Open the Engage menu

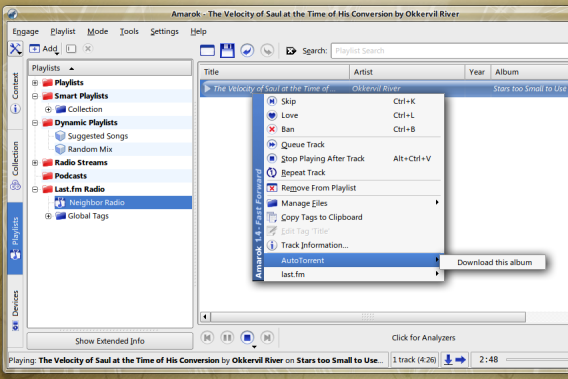coord(25,32)
